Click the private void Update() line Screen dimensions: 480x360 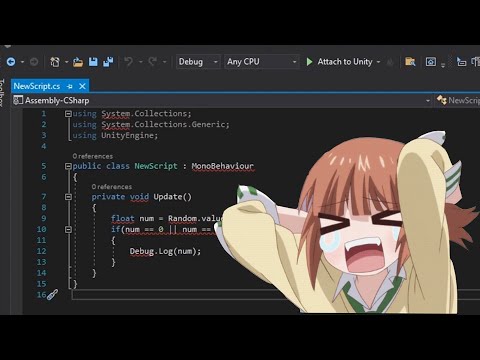tap(142, 197)
